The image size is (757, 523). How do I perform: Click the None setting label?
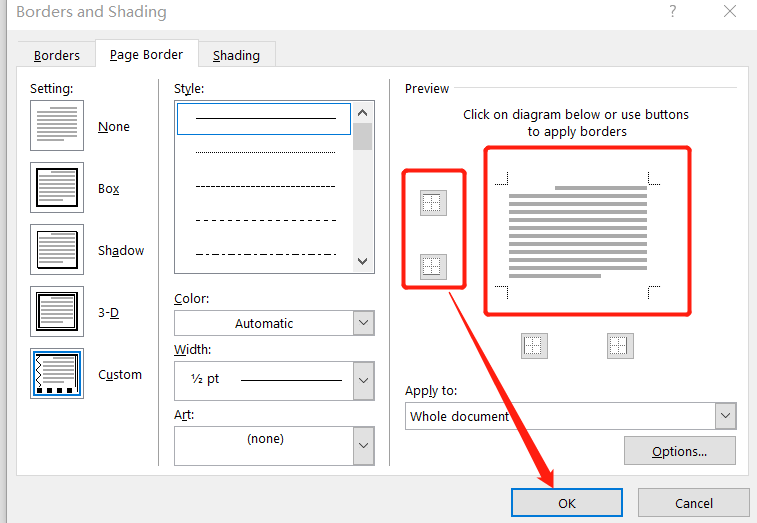click(114, 127)
